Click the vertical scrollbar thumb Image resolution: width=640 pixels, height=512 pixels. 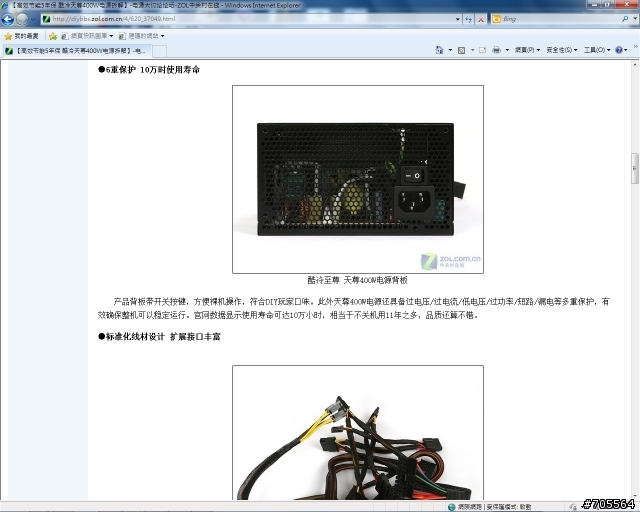pyautogui.click(x=635, y=168)
